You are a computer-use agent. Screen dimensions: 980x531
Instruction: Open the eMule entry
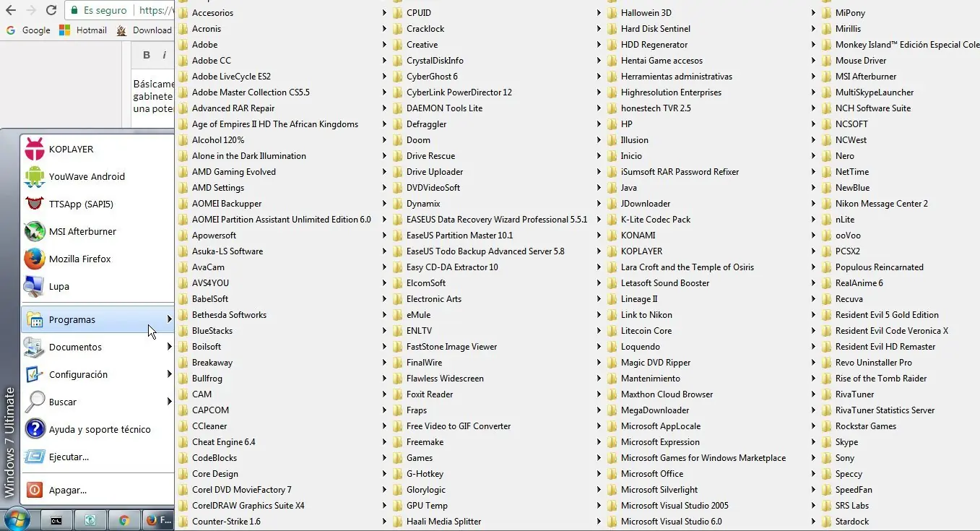click(497, 315)
